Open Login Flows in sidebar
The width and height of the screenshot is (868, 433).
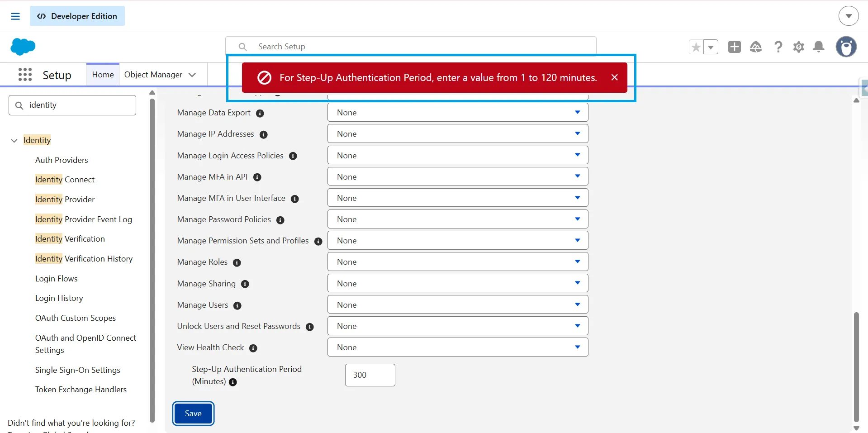(x=57, y=279)
